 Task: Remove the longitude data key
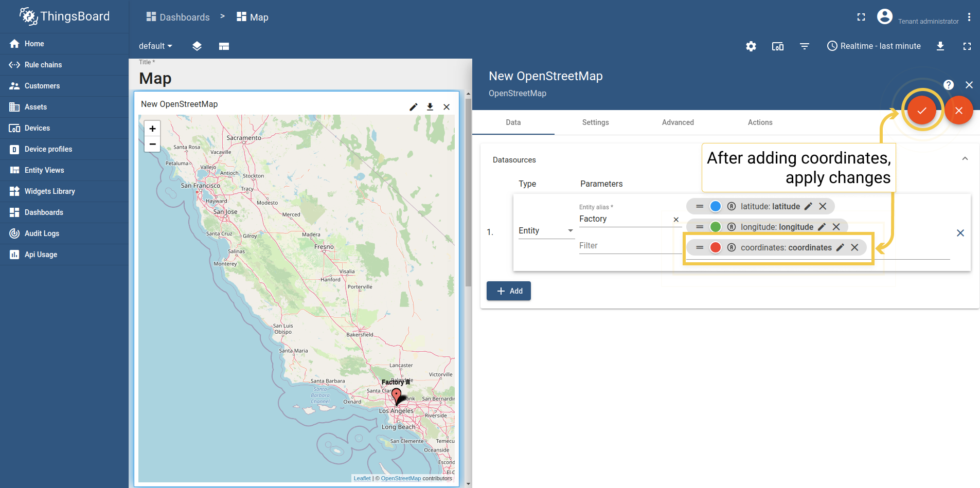tap(836, 227)
